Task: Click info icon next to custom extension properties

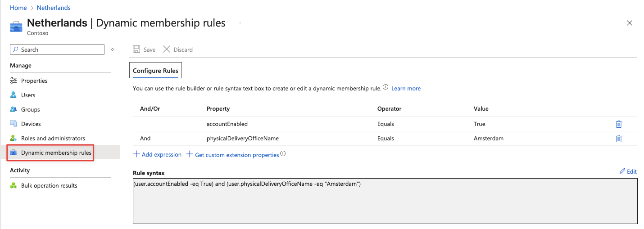Action: coord(283,154)
